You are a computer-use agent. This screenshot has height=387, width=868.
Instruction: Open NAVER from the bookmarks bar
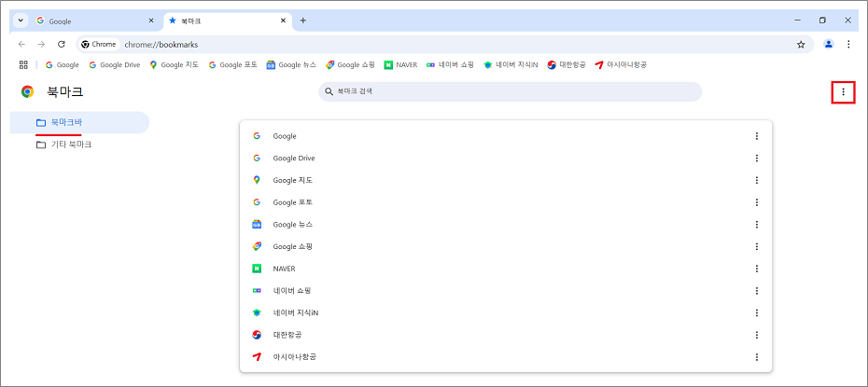point(400,64)
